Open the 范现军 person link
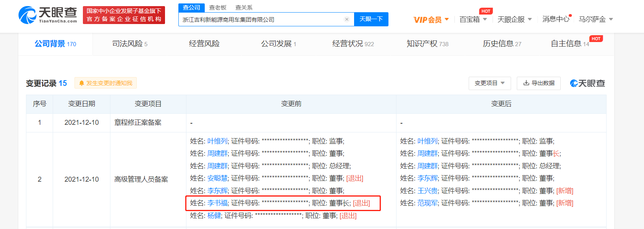Viewport: 644px width, 229px height. click(427, 203)
